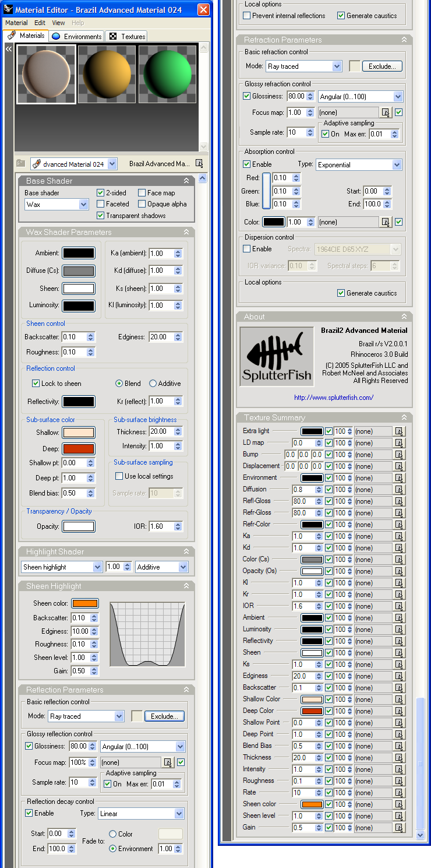This screenshot has height=868, width=431.
Task: Open texture browser for IOR row
Action: [399, 606]
